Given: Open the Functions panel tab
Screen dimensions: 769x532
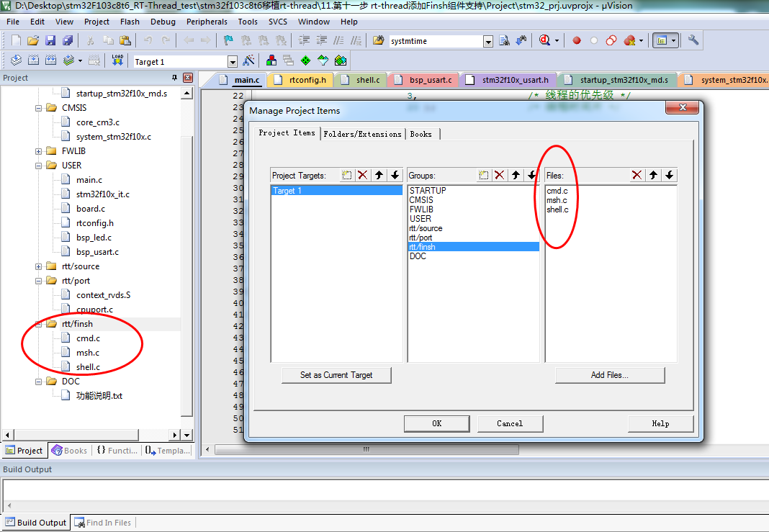Looking at the screenshot, I should click(117, 450).
